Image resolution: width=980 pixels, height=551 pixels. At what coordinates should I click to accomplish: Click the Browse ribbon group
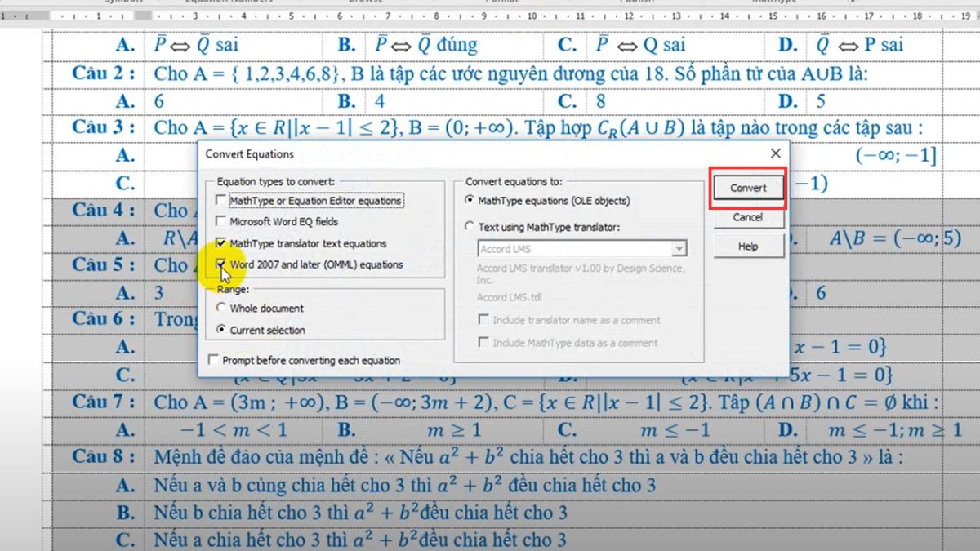[x=365, y=2]
